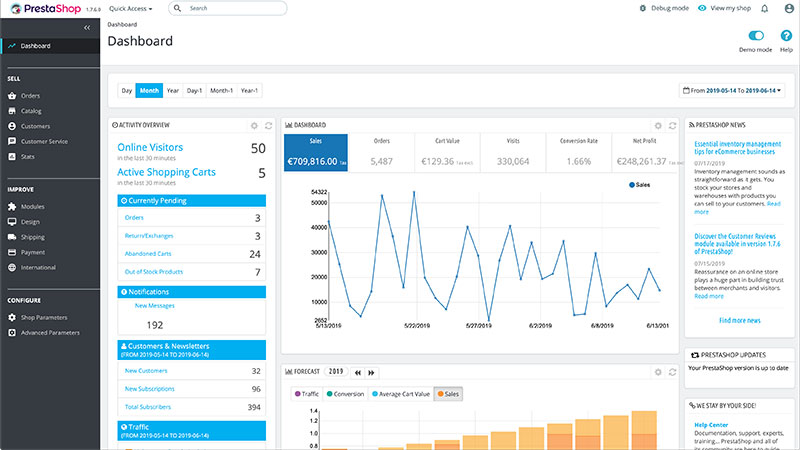Open Shop Parameters in the sidebar
The height and width of the screenshot is (450, 800).
44,317
